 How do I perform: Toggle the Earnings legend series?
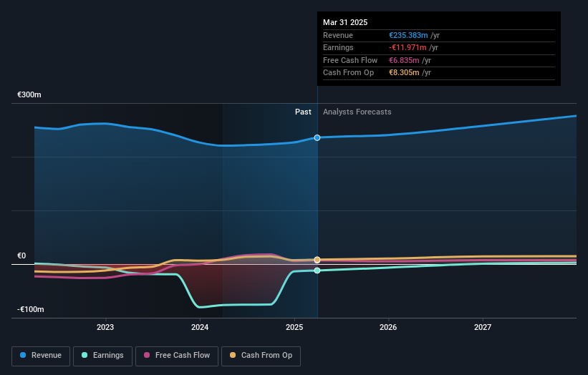click(102, 356)
